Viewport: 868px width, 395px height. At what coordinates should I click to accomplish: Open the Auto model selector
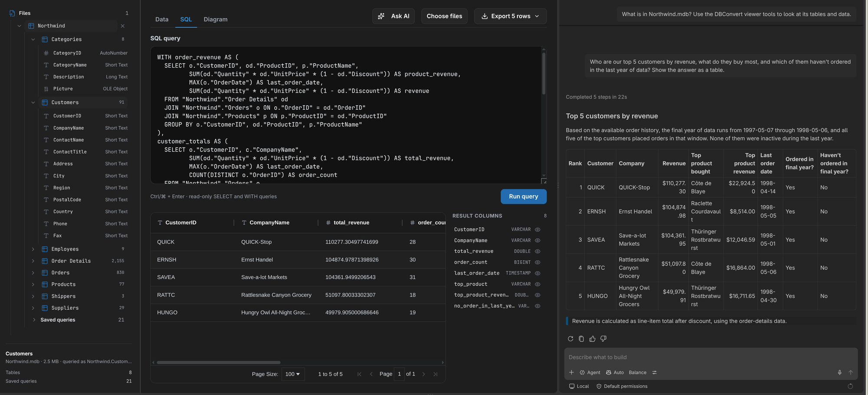tap(615, 372)
